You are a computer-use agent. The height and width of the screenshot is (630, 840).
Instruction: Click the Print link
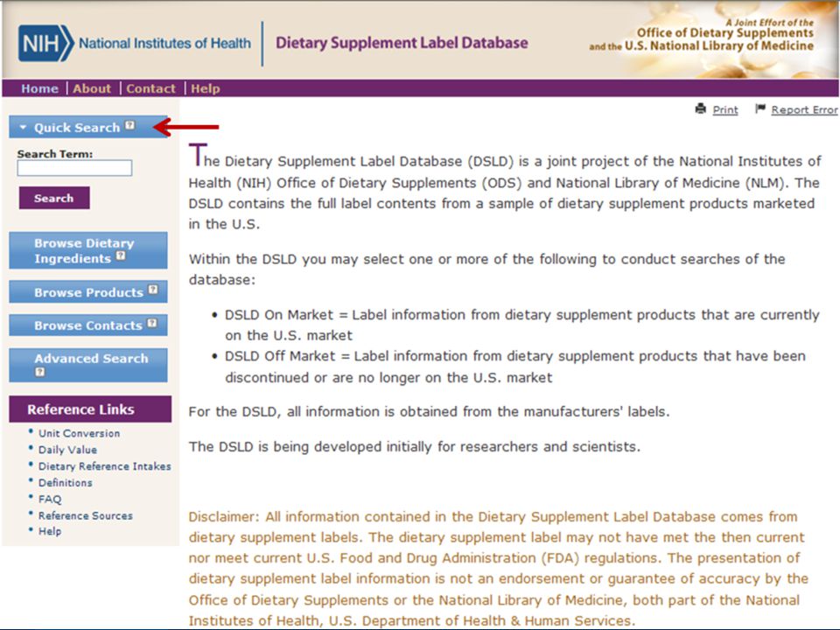point(725,110)
